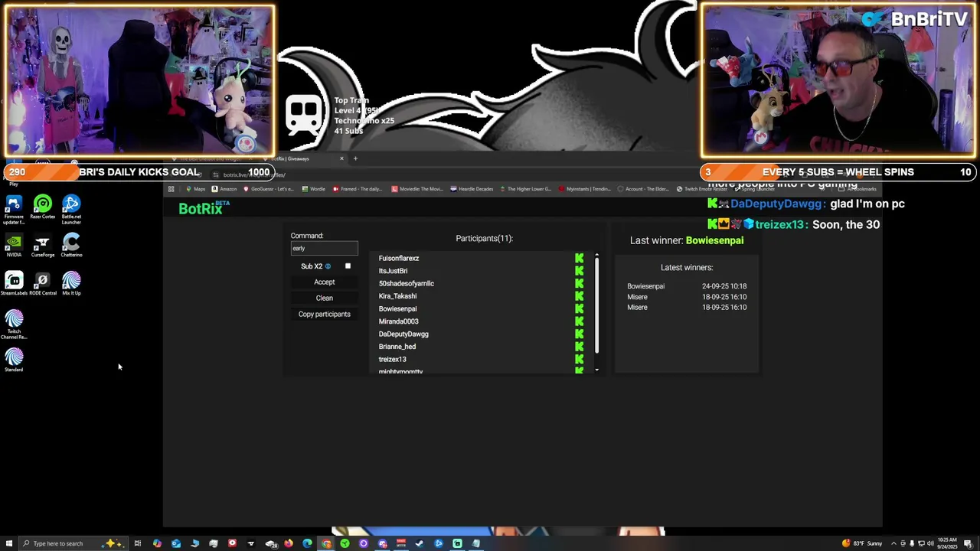Screen dimensions: 980x551
Task: Switch to Chrome on the taskbar
Action: click(326, 543)
